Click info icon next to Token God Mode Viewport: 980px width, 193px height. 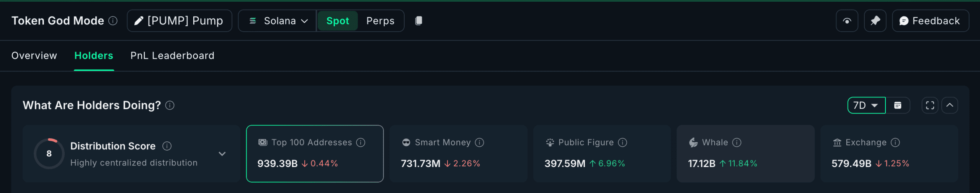pyautogui.click(x=113, y=21)
